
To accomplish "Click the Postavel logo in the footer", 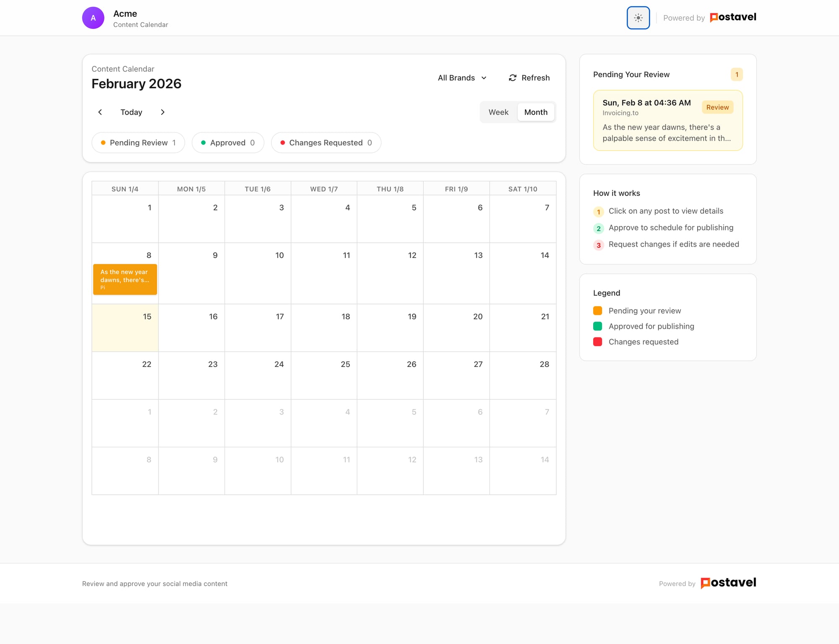I will coord(728,583).
